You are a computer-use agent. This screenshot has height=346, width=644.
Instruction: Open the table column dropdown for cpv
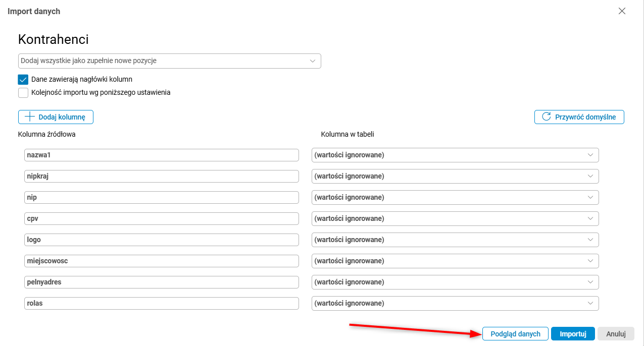point(455,219)
